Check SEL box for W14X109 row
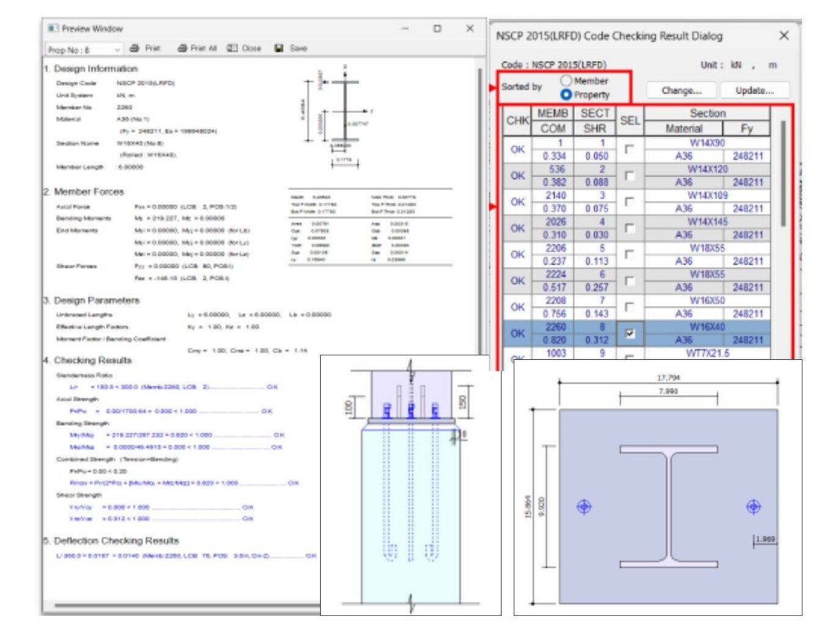840x628 pixels. click(x=629, y=202)
